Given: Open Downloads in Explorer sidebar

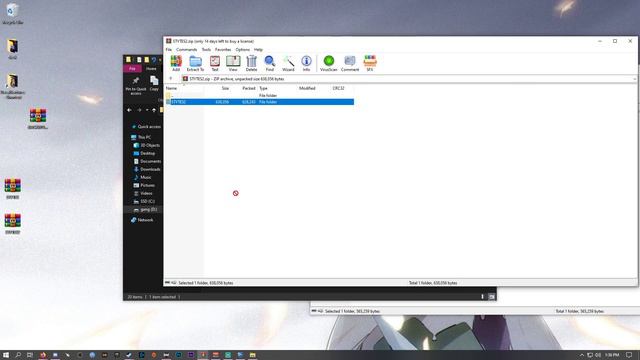Looking at the screenshot, I should coord(147,169).
